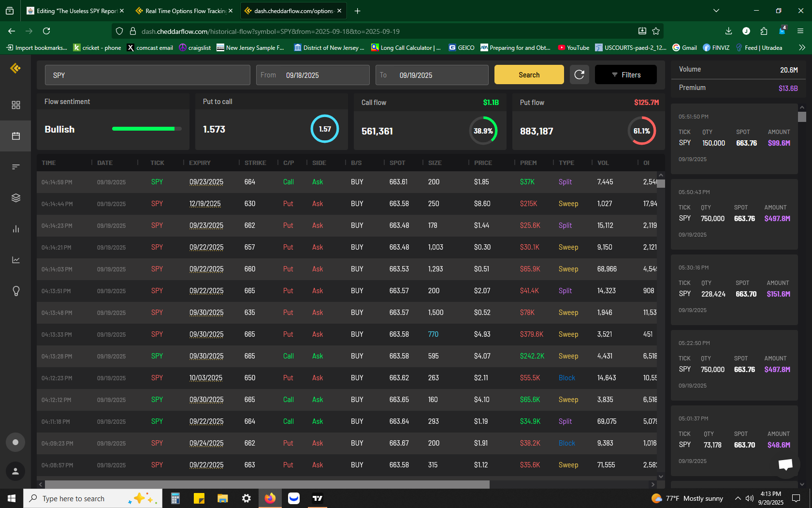Open the historical flow calendar icon
Viewport: 812px width, 508px height.
15,136
